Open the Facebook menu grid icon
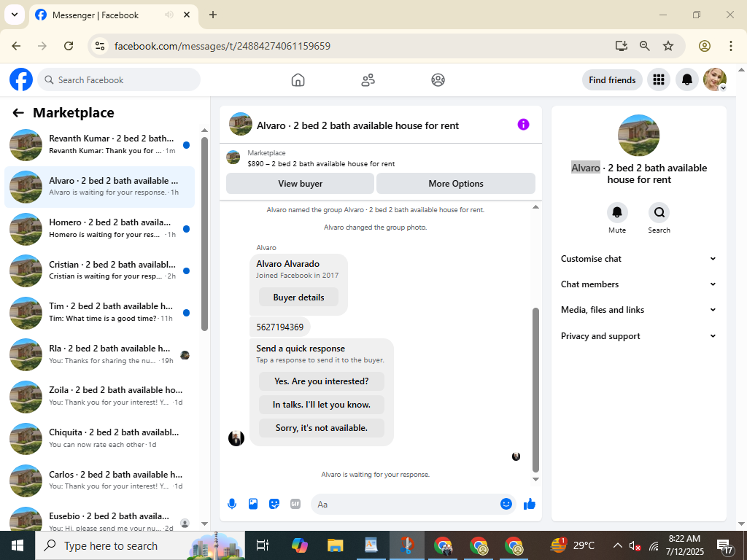This screenshot has width=747, height=560. pyautogui.click(x=659, y=79)
